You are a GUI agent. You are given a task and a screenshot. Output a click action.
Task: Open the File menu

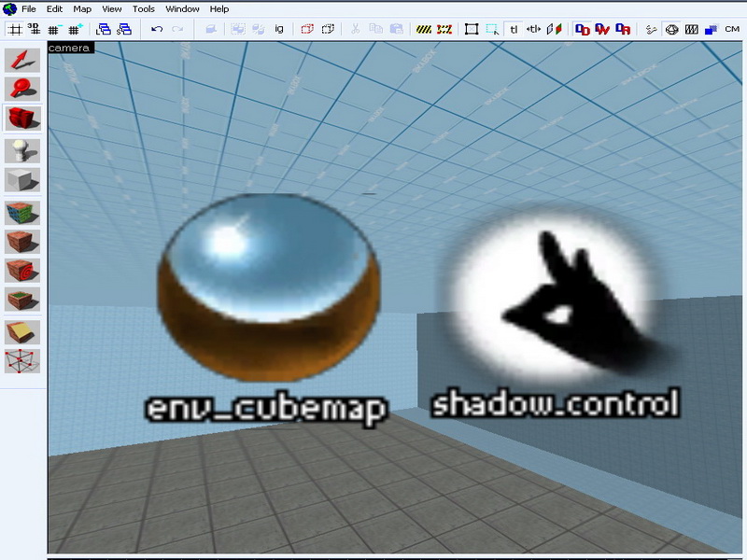point(28,8)
